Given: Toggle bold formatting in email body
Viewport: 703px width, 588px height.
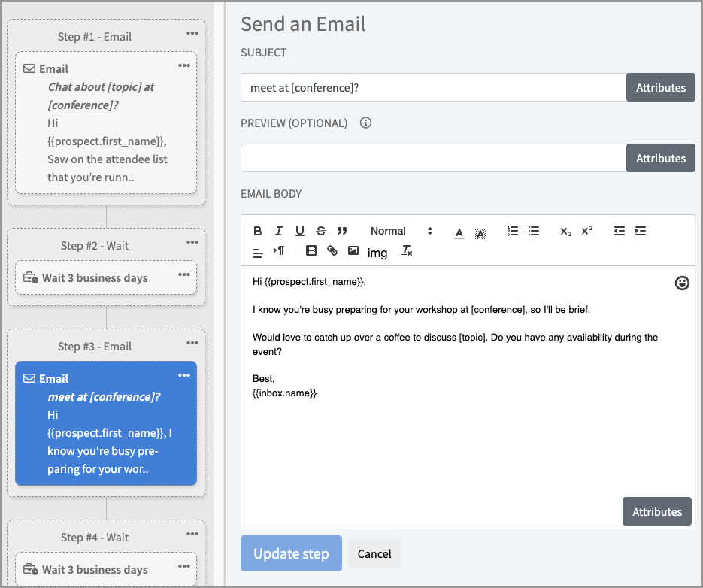Looking at the screenshot, I should pyautogui.click(x=258, y=231).
